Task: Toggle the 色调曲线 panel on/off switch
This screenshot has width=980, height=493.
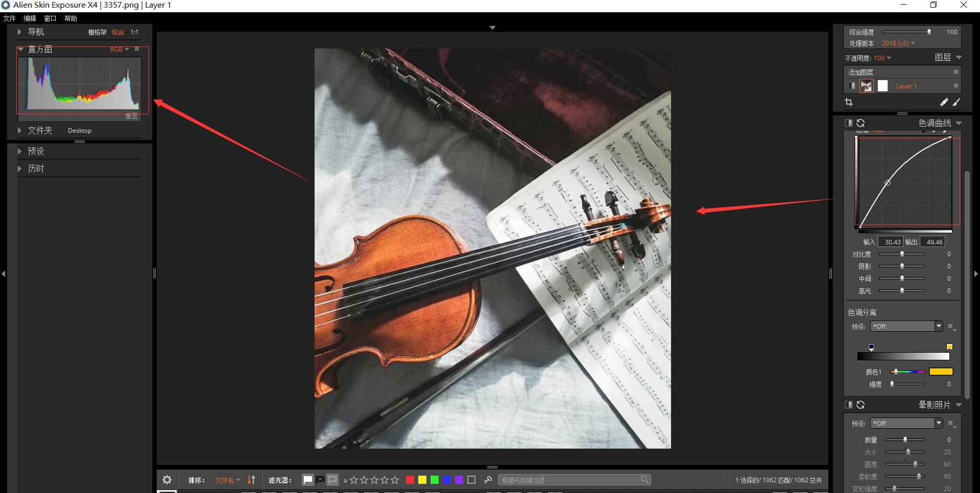Action: 849,123
